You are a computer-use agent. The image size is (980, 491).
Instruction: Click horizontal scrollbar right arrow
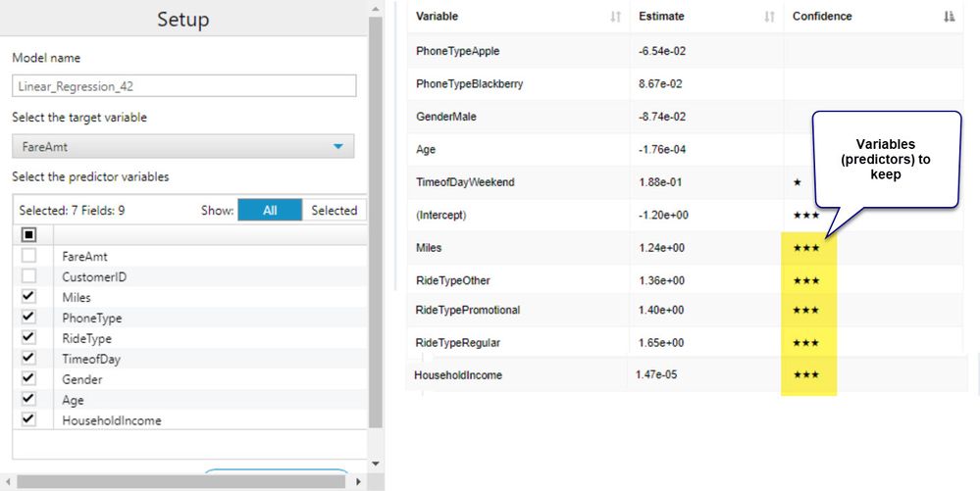(x=358, y=481)
